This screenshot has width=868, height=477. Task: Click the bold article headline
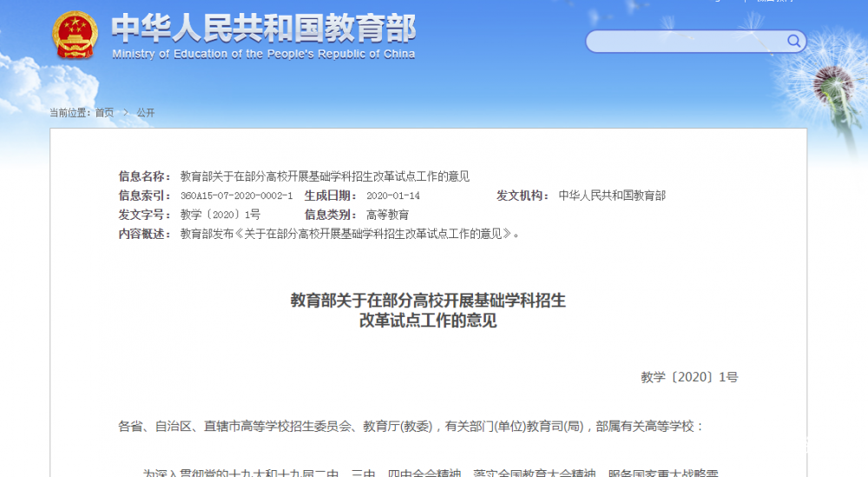(x=428, y=310)
